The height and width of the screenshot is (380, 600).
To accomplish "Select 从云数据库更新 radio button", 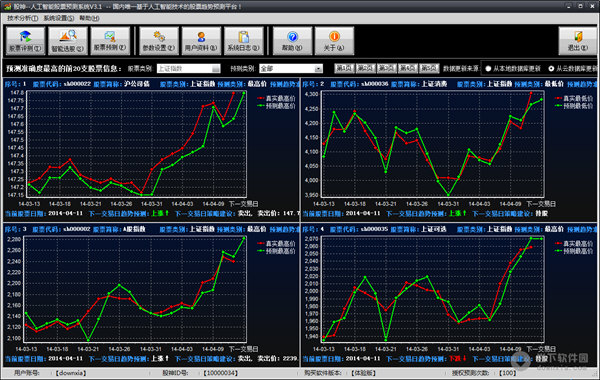I will tap(551, 68).
